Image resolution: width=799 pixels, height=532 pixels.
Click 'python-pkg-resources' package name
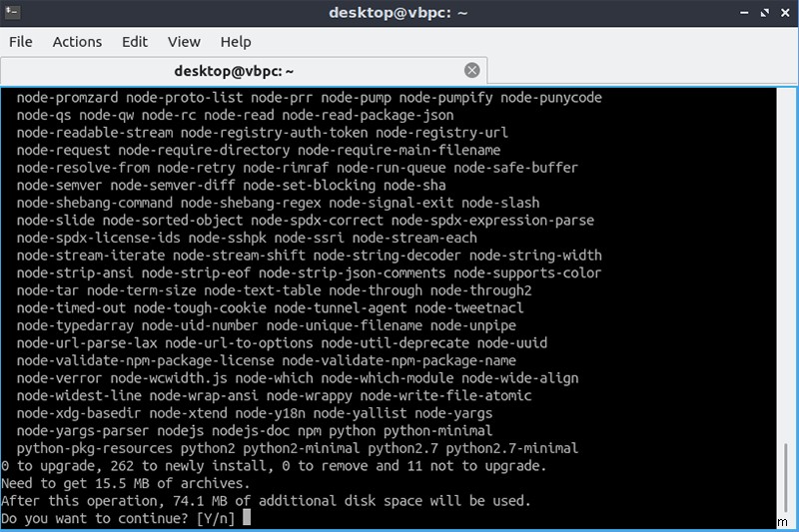[94, 448]
